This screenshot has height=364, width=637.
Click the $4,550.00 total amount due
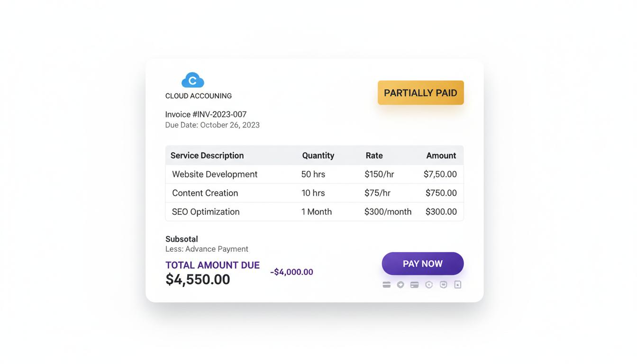[198, 280]
